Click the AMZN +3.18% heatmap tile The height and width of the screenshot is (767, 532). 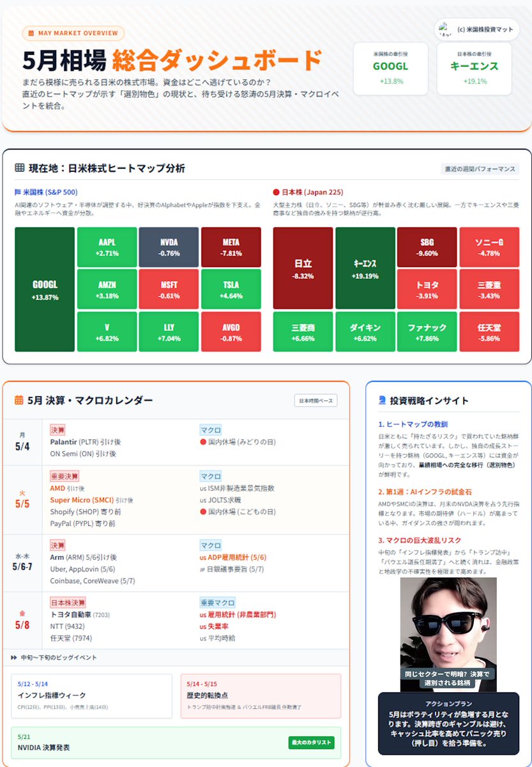point(107,289)
